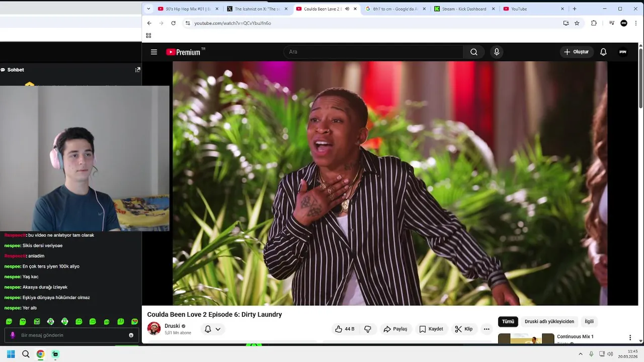Click the Kaydet save button
644x362 pixels.
click(431, 329)
